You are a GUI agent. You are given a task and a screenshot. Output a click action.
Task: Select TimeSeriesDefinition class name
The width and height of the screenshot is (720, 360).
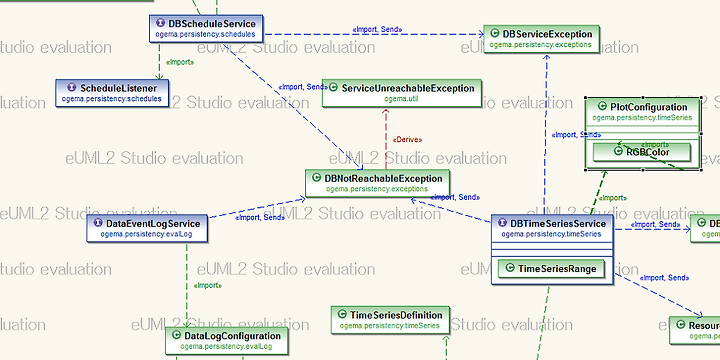pyautogui.click(x=396, y=315)
